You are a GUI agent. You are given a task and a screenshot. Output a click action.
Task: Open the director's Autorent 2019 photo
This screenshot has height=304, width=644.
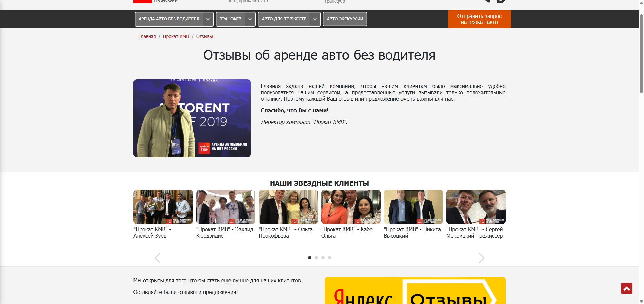[192, 118]
